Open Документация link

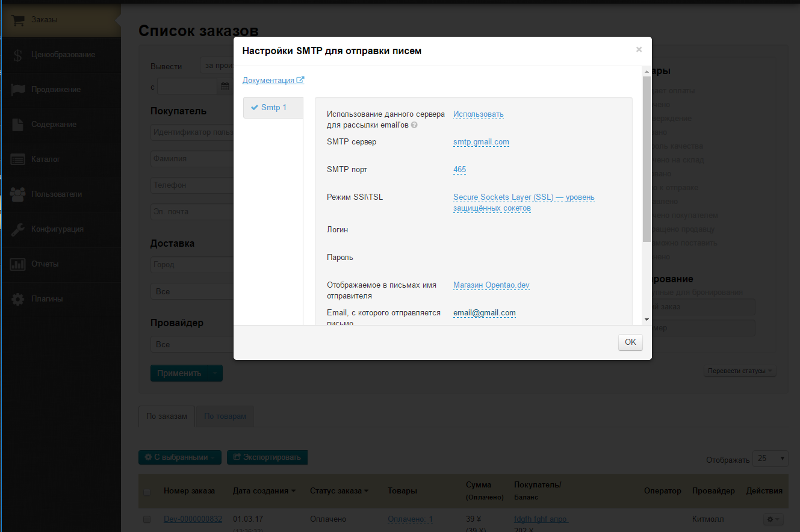[268, 80]
